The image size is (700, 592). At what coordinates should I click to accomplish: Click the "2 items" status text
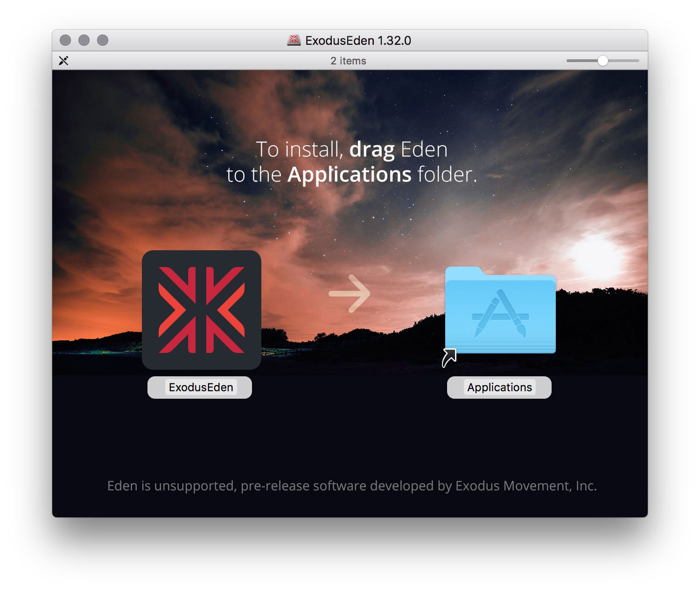348,61
